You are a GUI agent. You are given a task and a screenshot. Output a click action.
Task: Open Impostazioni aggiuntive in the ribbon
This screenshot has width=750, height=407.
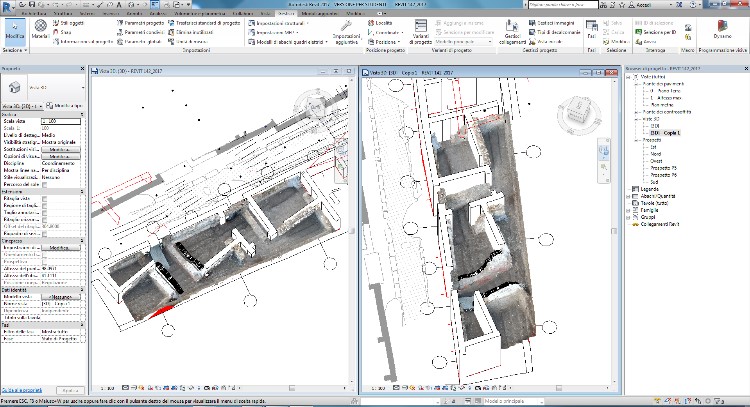(x=346, y=28)
